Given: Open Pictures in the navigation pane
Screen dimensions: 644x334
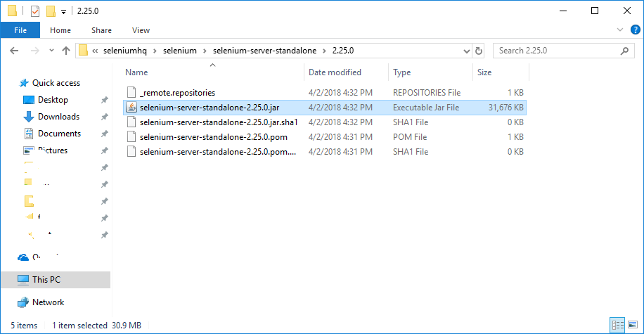Looking at the screenshot, I should click(53, 150).
